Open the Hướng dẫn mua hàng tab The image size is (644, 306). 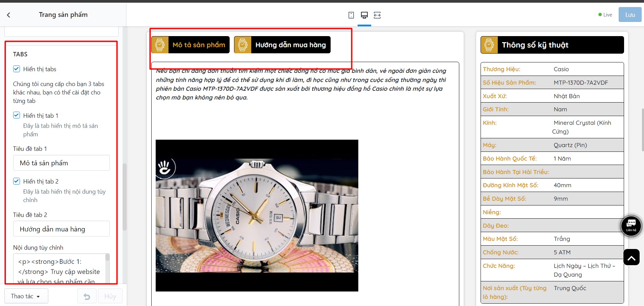pyautogui.click(x=282, y=45)
